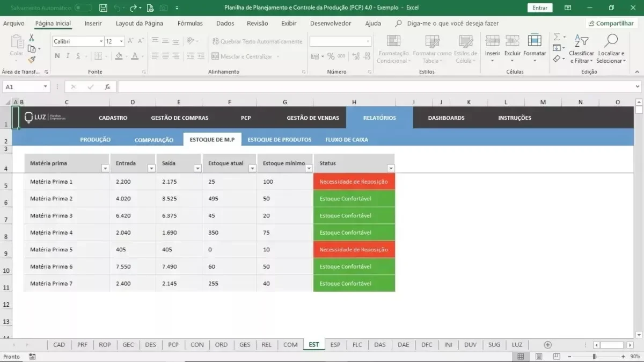Toggle italic formatting in Fonte group
Image resolution: width=644 pixels, height=362 pixels.
68,56
